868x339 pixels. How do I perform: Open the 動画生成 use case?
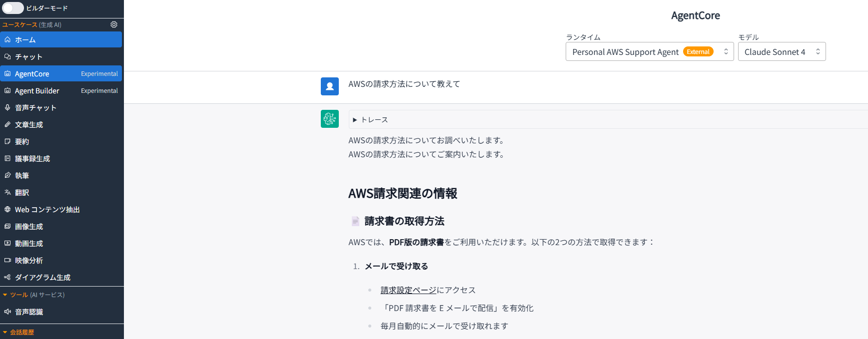pyautogui.click(x=61, y=243)
